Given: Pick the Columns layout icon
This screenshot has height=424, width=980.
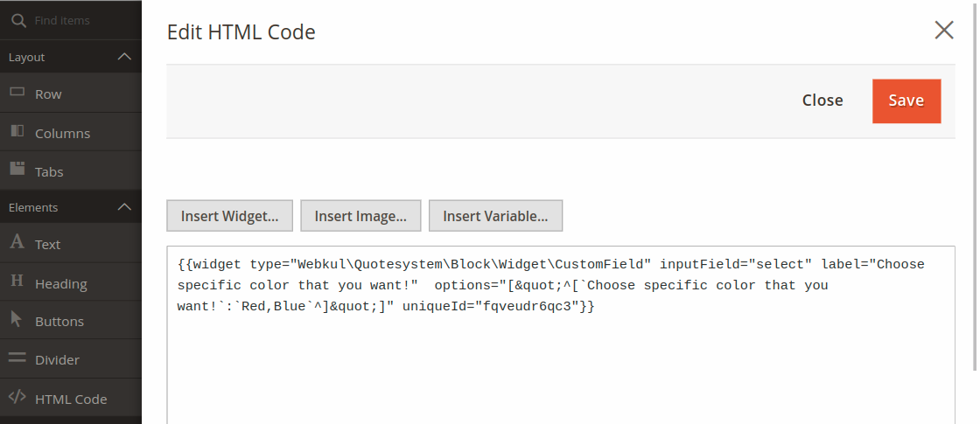Looking at the screenshot, I should (17, 132).
